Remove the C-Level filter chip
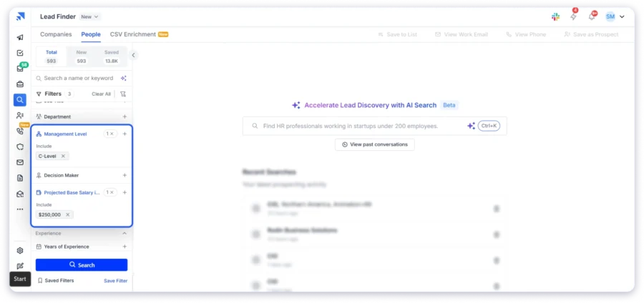Screen dimensions: 644x303 click(x=63, y=156)
